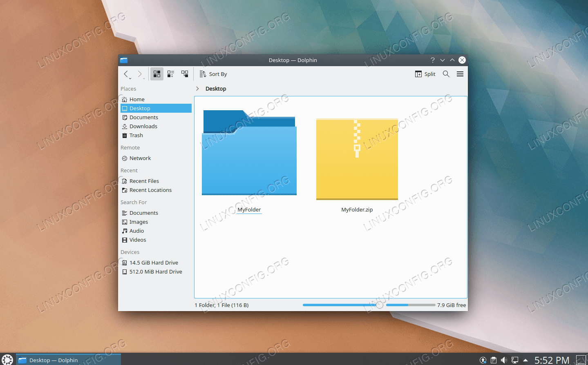
Task: Open the search bar in Dolphin
Action: click(446, 74)
